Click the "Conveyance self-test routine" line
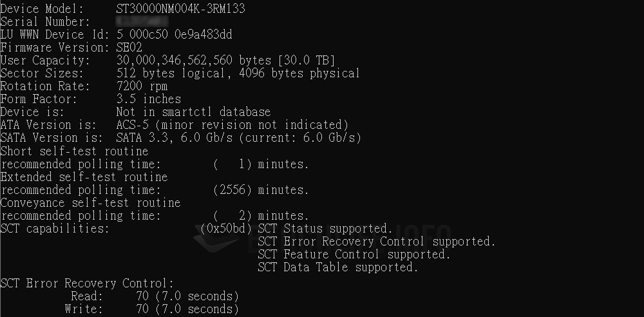This screenshot has width=644, height=317. pos(90,202)
